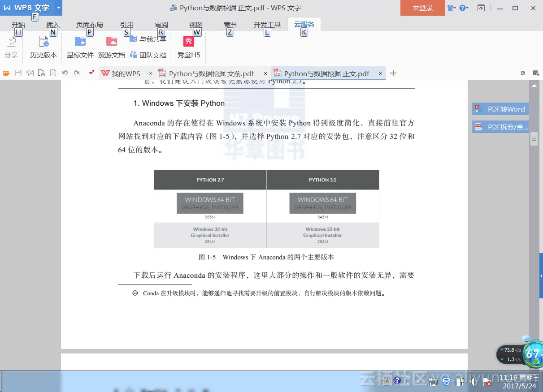Open the 历史版本 (history versions) tool
This screenshot has width=543, height=392.
(43, 47)
